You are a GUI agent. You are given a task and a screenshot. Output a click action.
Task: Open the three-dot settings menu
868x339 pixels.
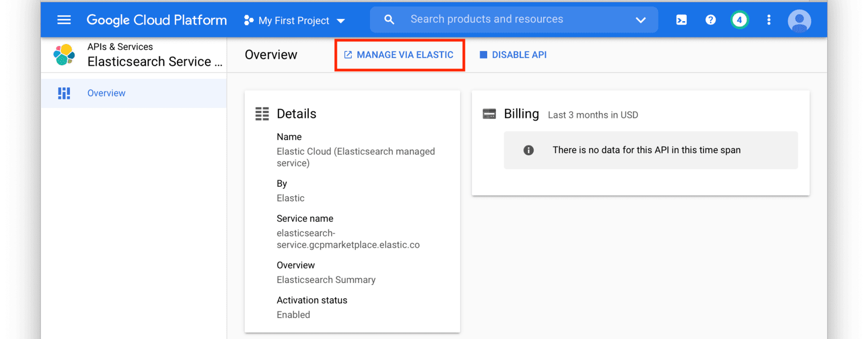click(x=769, y=20)
